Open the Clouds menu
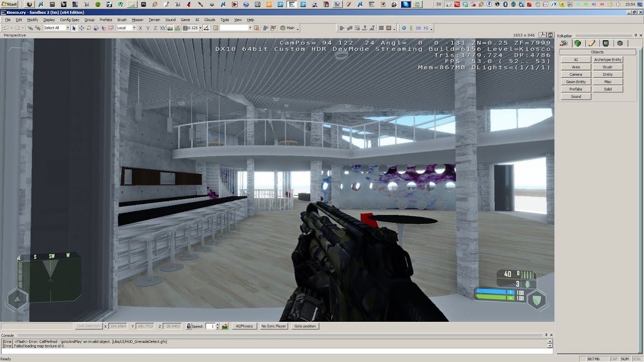This screenshot has width=644, height=362. (210, 20)
